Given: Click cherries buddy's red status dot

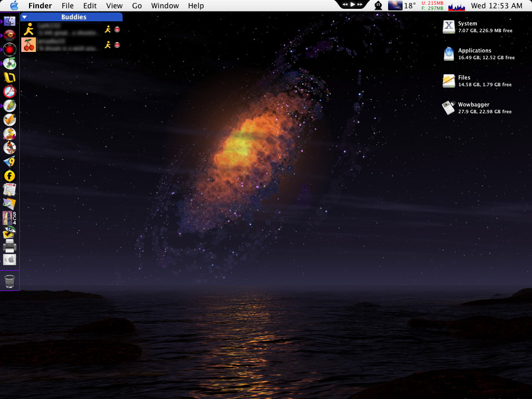Looking at the screenshot, I should click(117, 45).
